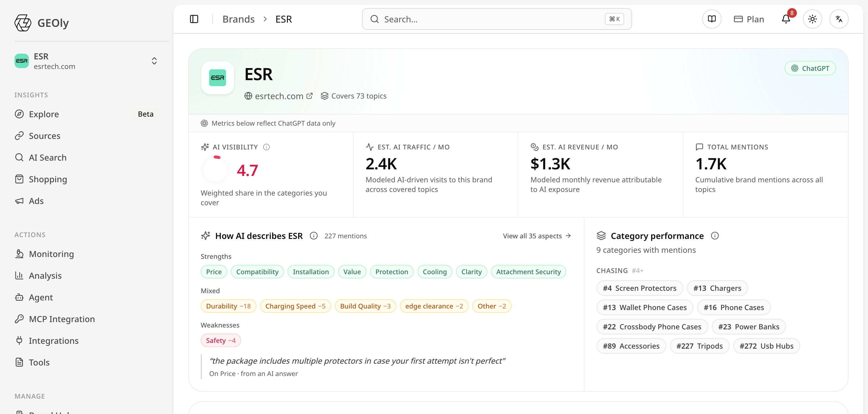
Task: Click the GEOly logo icon
Action: click(x=23, y=23)
